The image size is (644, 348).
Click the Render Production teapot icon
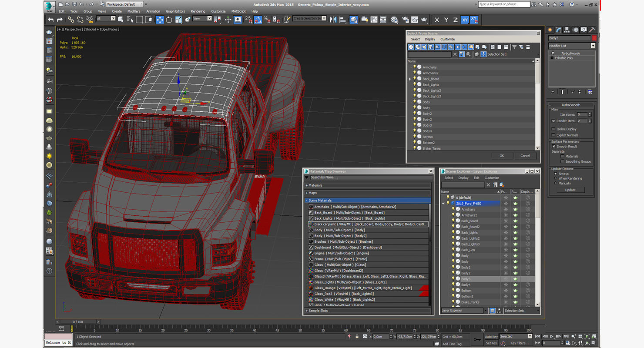click(424, 20)
